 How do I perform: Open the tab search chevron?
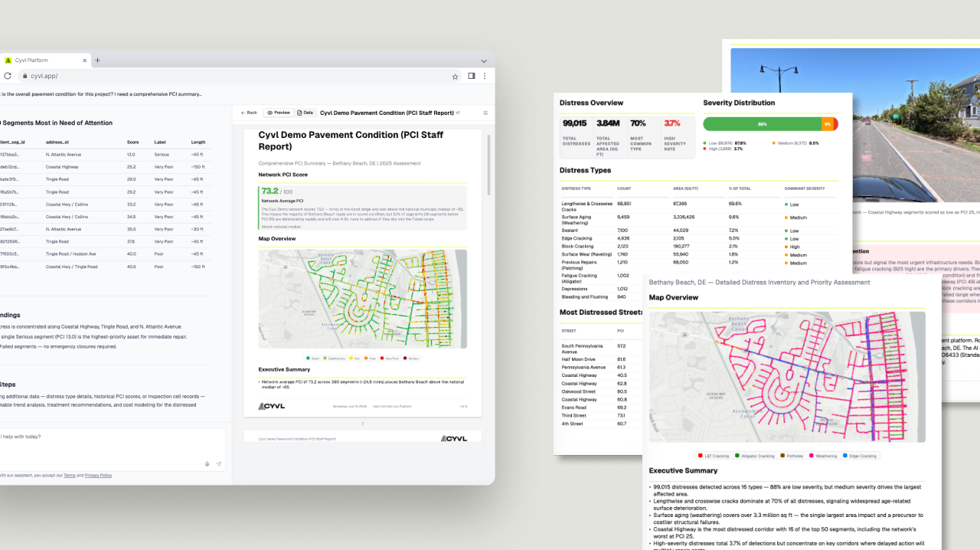(x=484, y=61)
